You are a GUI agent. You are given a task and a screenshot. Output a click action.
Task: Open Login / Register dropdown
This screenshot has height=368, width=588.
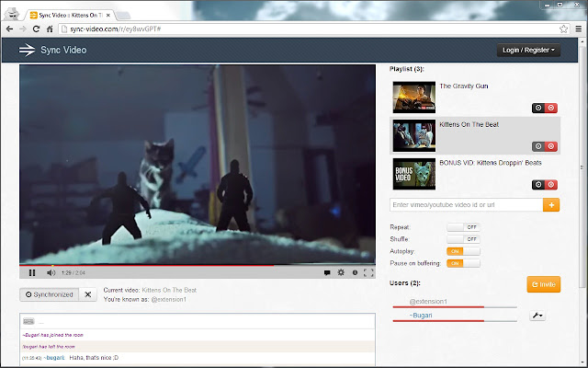(x=528, y=50)
